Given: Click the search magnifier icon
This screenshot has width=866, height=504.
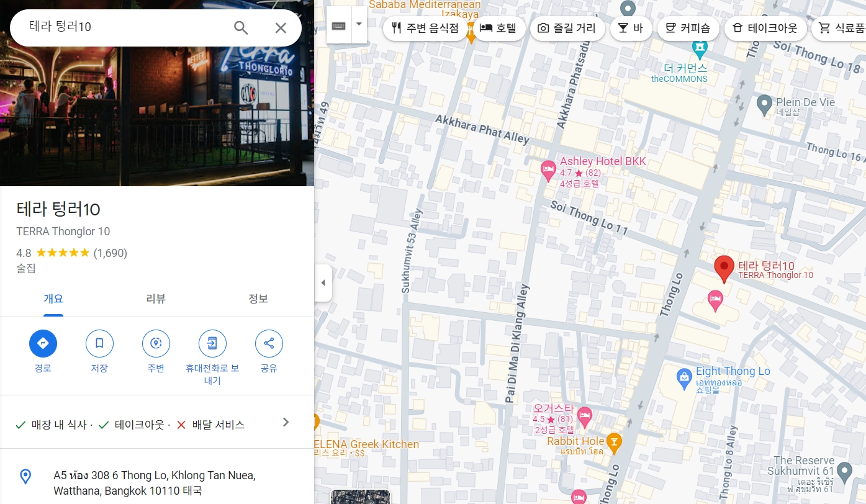Looking at the screenshot, I should 241,28.
